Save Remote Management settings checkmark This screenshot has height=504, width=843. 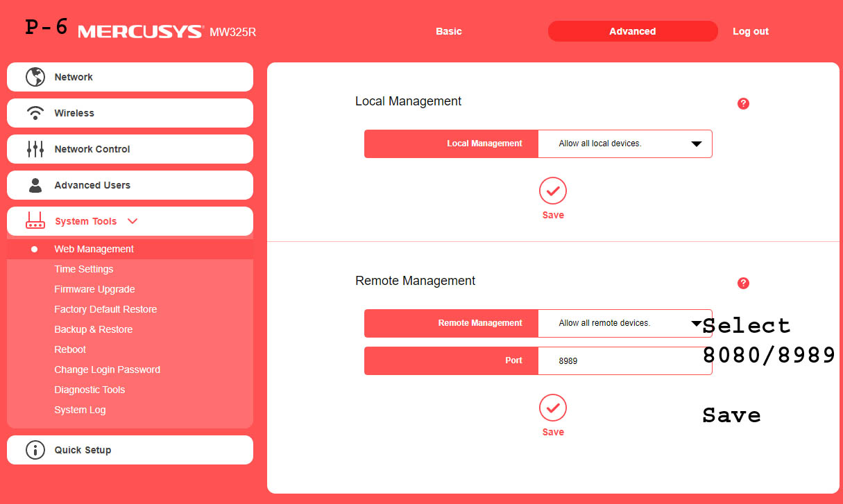pyautogui.click(x=553, y=408)
